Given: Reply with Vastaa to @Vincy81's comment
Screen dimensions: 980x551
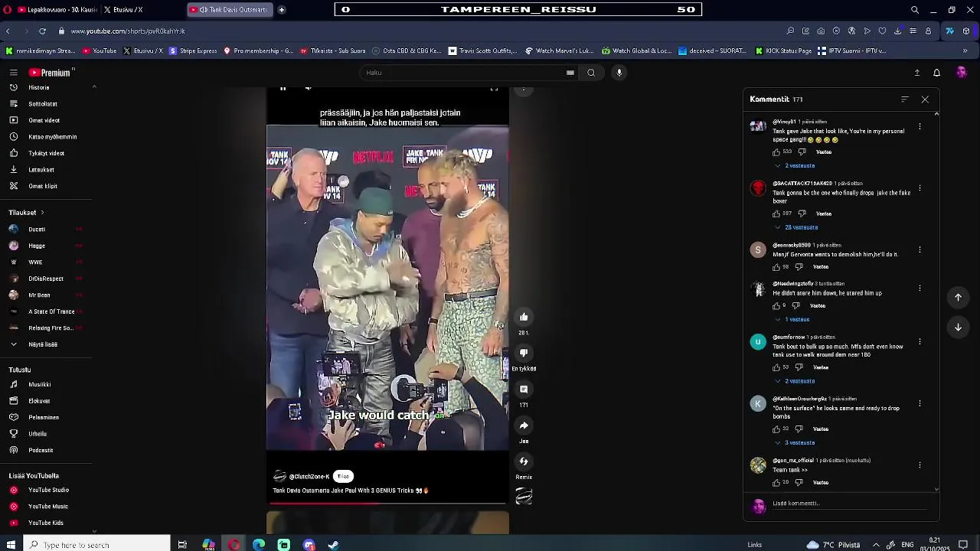Looking at the screenshot, I should pos(824,152).
